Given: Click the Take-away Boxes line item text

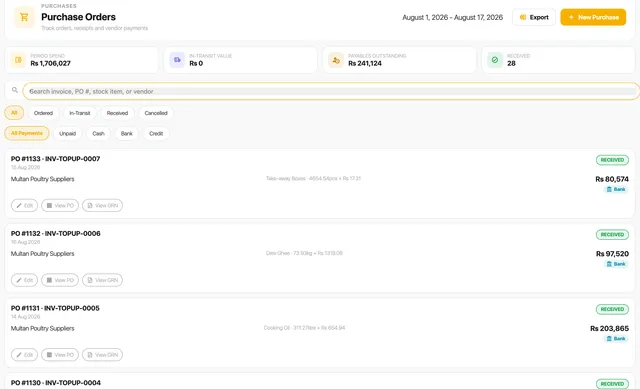Looking at the screenshot, I should [x=313, y=178].
